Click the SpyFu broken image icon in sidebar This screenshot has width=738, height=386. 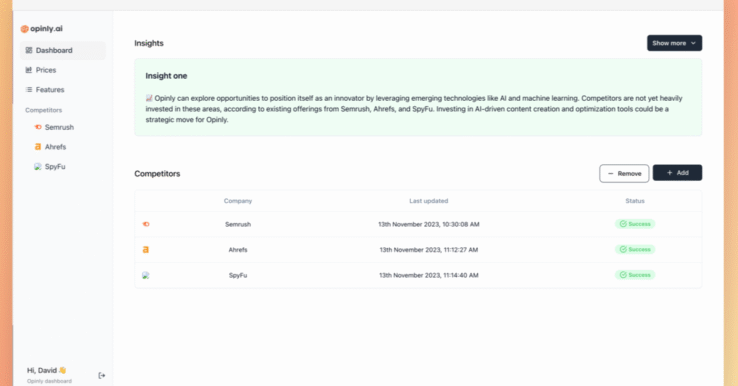coord(38,167)
